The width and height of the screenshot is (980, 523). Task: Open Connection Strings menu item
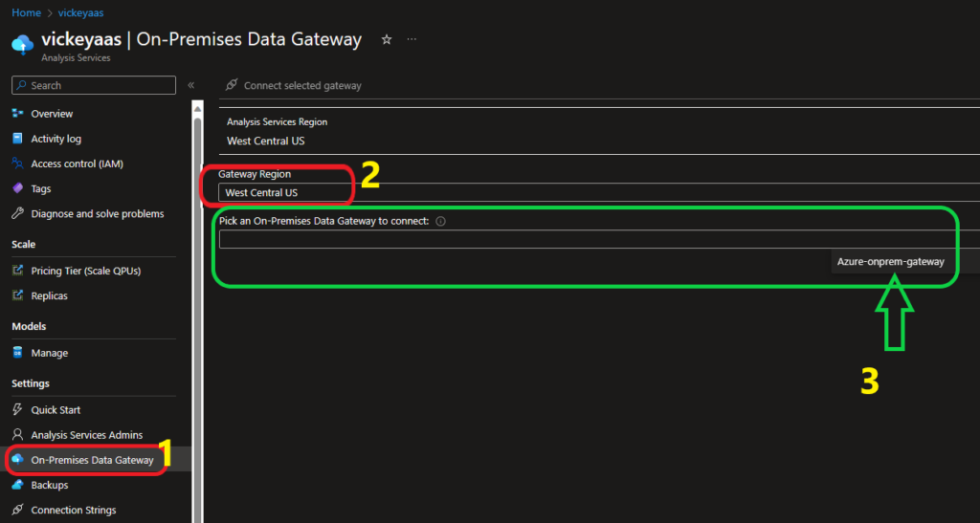(x=74, y=510)
